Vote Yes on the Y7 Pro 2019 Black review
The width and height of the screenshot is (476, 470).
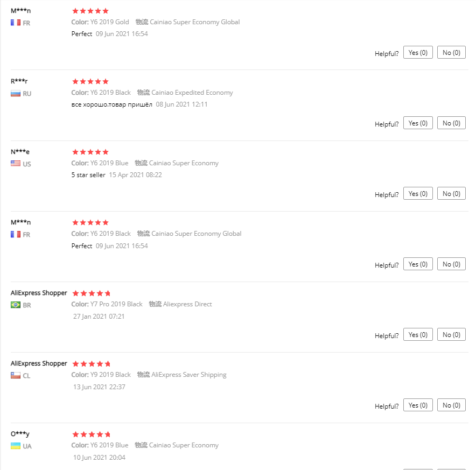click(x=418, y=334)
